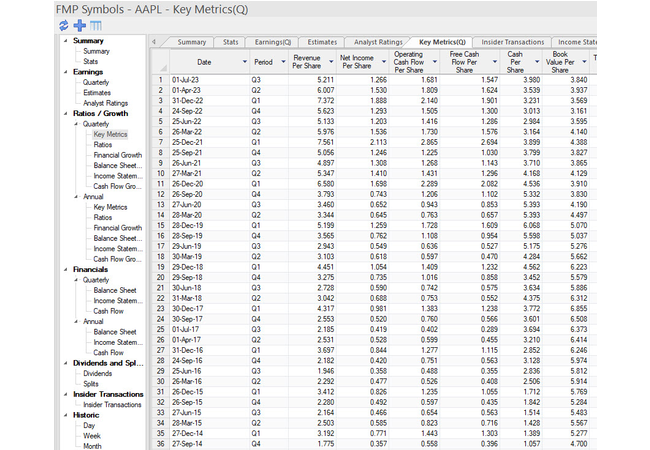Select quarterly Cash Flow under Financials
Viewport: 650px width, 450px height.
click(x=108, y=311)
